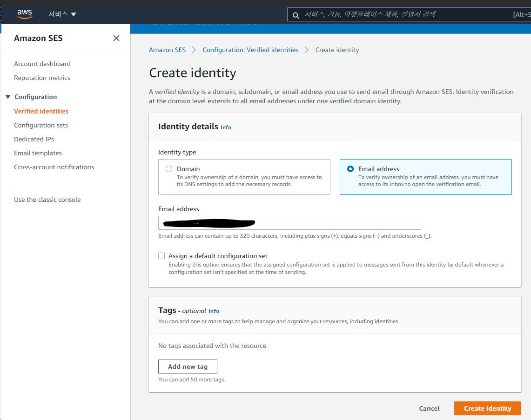The image size is (531, 420).
Task: Click Amazon SES breadcrumb link
Action: coord(167,50)
